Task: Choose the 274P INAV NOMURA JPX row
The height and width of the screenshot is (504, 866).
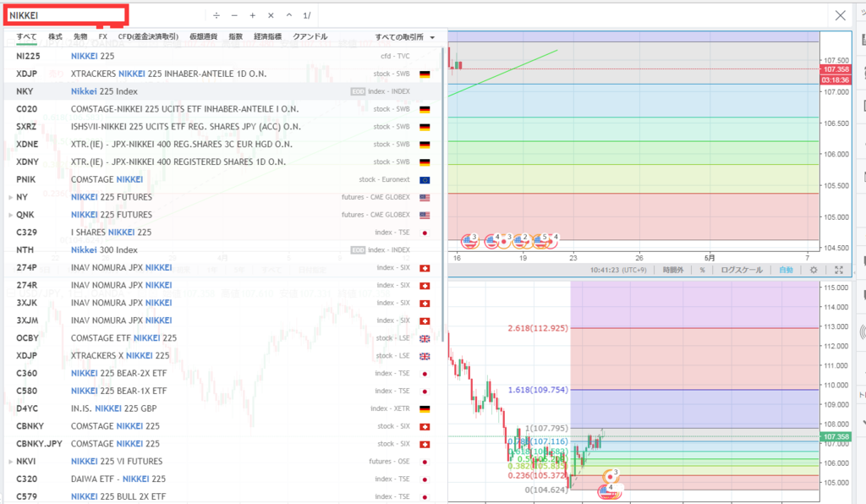Action: [x=222, y=268]
